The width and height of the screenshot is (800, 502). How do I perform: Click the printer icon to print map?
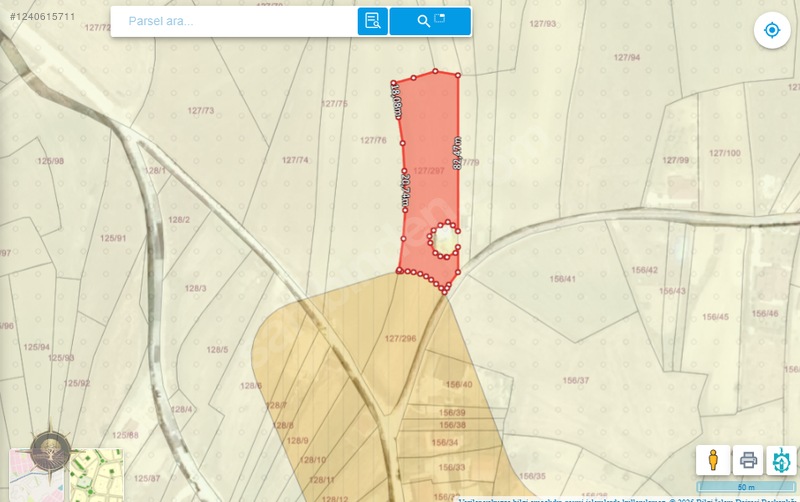[x=747, y=460]
